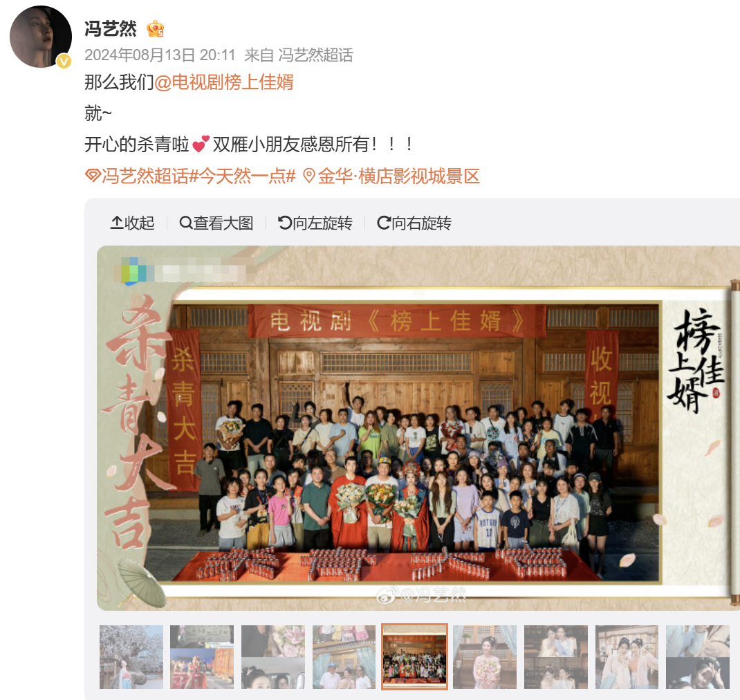Image resolution: width=740 pixels, height=700 pixels.
Task: Open the post timestamp 2024年08月13日 20:11
Action: coord(160,55)
